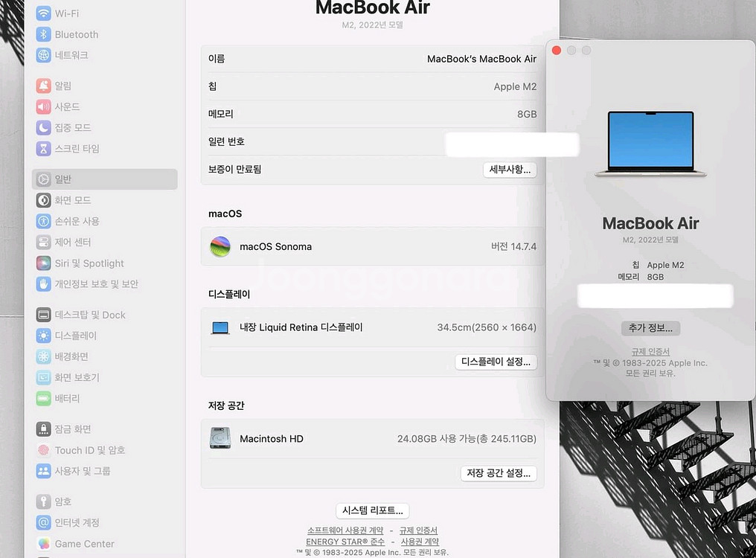
Task: Open 규제 인증서 link in settings footer
Action: click(418, 530)
